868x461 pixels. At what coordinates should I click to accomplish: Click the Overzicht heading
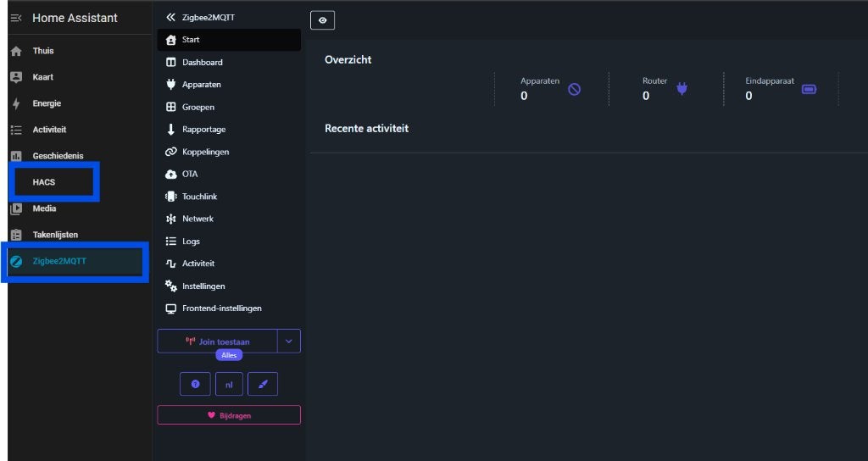click(348, 60)
